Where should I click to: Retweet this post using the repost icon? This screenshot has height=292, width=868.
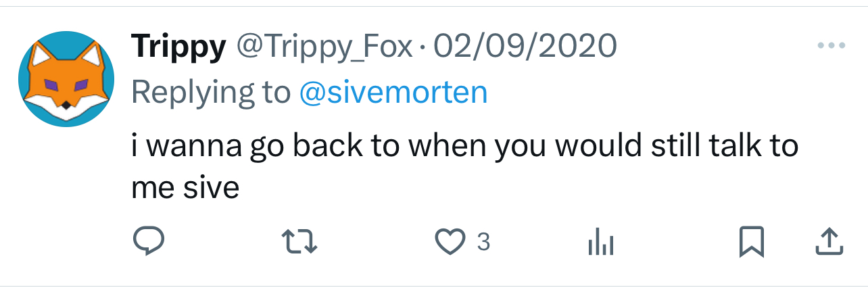[299, 241]
